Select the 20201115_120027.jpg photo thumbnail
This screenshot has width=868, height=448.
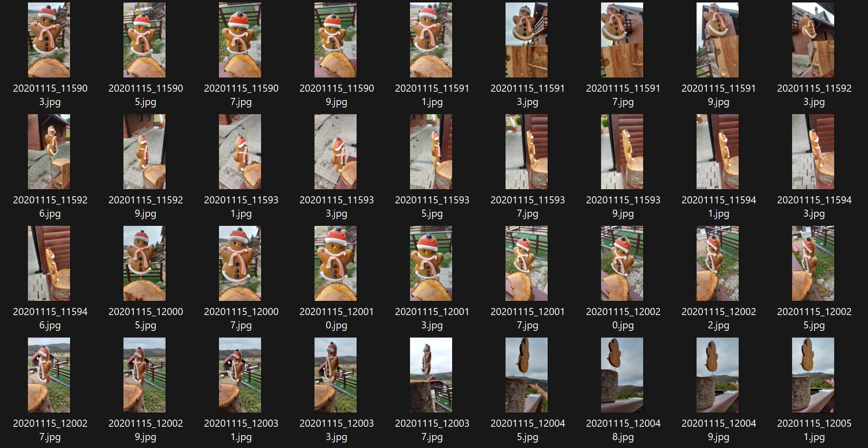pyautogui.click(x=49, y=375)
